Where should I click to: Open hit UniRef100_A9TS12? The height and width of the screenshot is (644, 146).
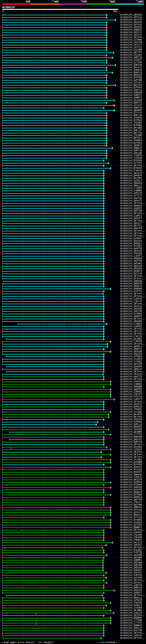131,17
